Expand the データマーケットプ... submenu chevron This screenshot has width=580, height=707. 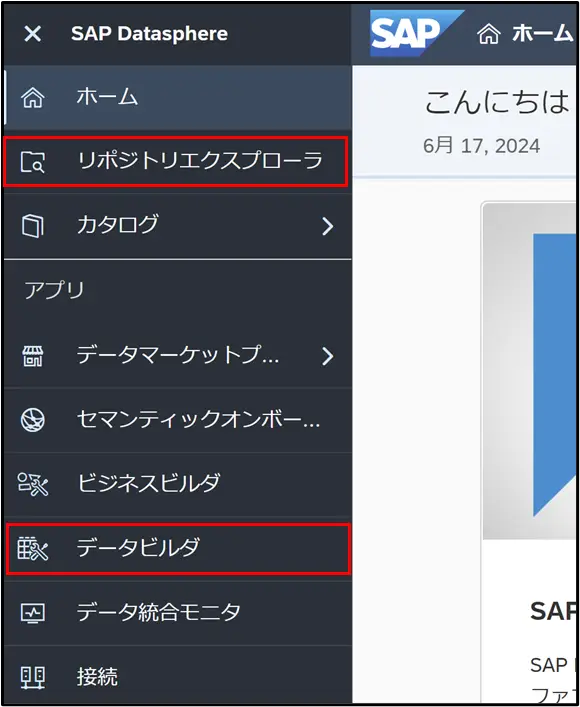tap(327, 356)
